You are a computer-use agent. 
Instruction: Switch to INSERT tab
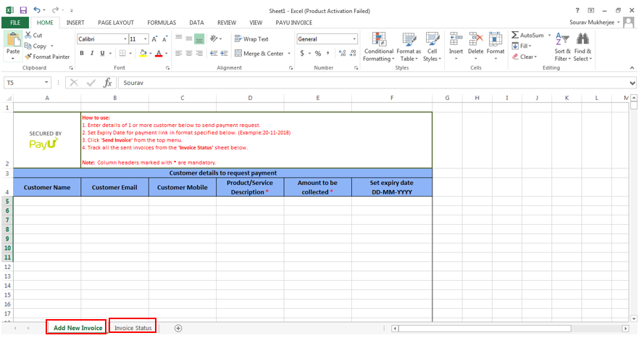[x=75, y=22]
